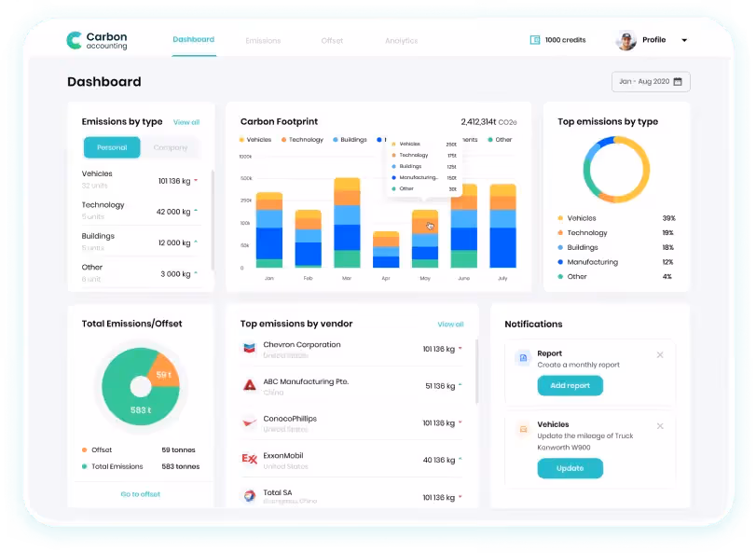Toggle Vehicles series in chart legend
This screenshot has width=756, height=553.
(255, 140)
